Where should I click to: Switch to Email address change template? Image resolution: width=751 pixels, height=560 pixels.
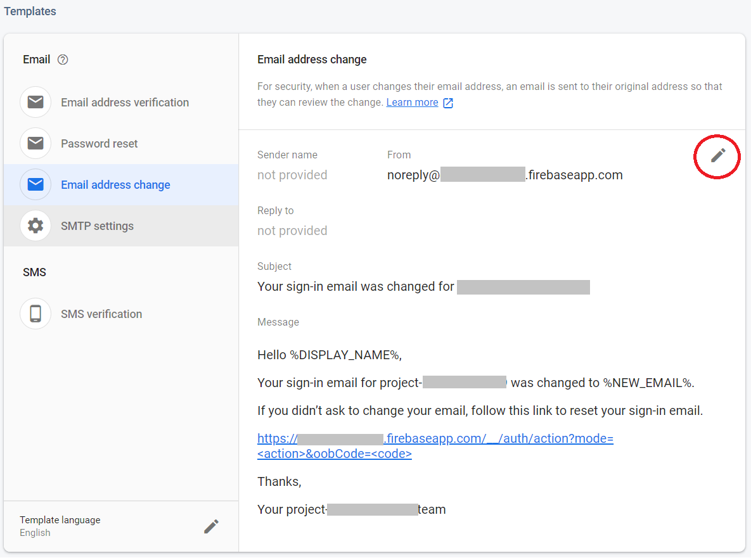click(115, 185)
